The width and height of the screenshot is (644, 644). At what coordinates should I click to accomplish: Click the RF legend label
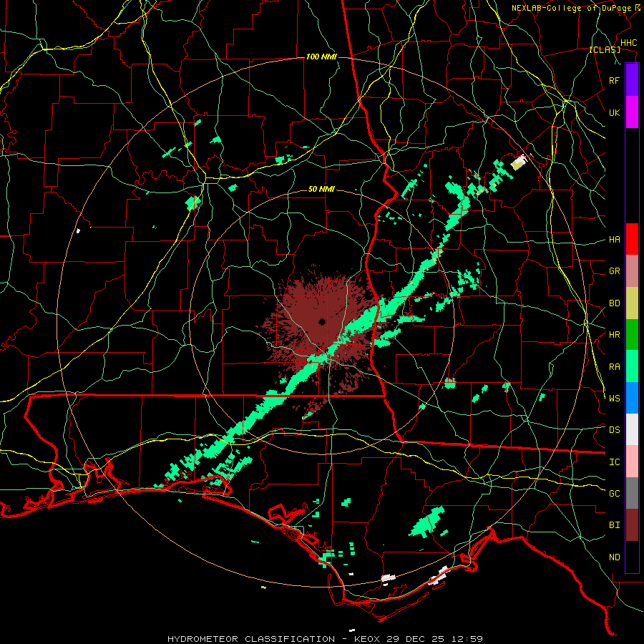click(614, 80)
